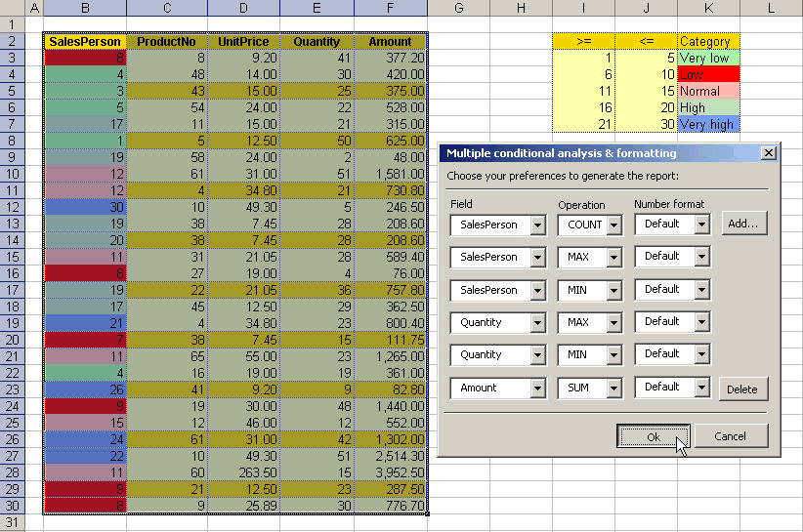Select row 31 header
Viewport: 803px width, 532px height.
pyautogui.click(x=13, y=523)
